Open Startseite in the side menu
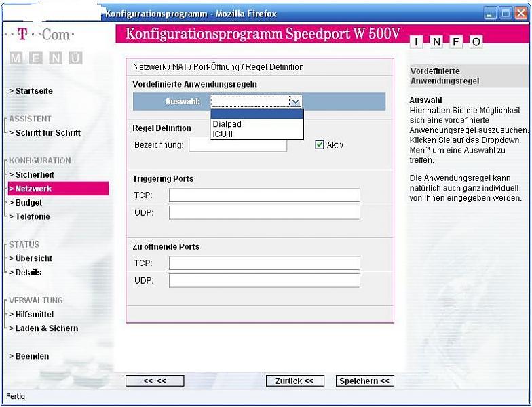 point(31,91)
